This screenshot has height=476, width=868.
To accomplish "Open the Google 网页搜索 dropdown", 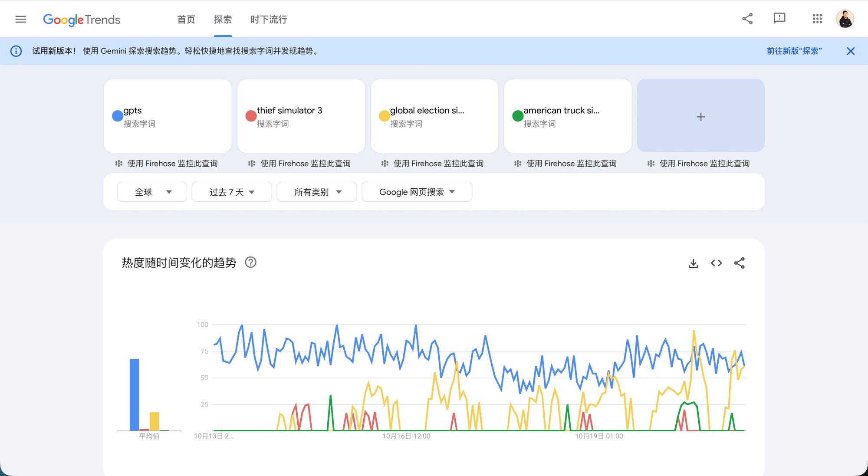I will [417, 192].
